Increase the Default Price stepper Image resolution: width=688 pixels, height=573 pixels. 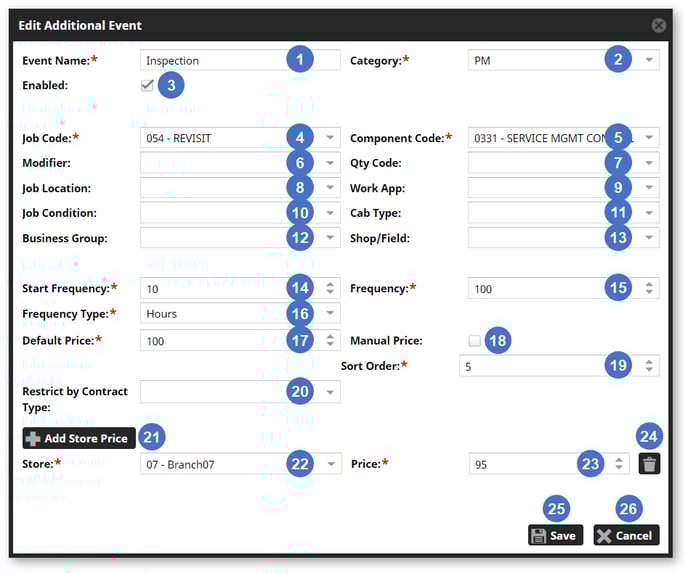pyautogui.click(x=331, y=336)
